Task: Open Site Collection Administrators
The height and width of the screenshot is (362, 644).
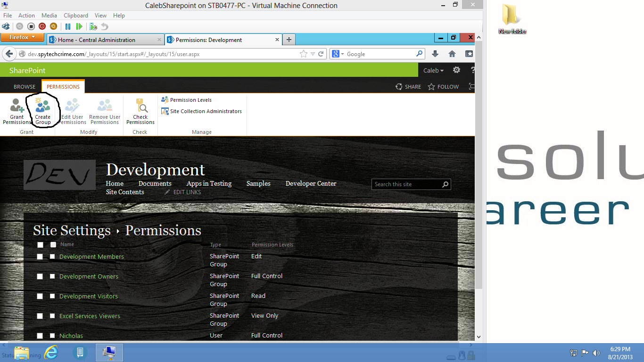Action: pos(201,111)
